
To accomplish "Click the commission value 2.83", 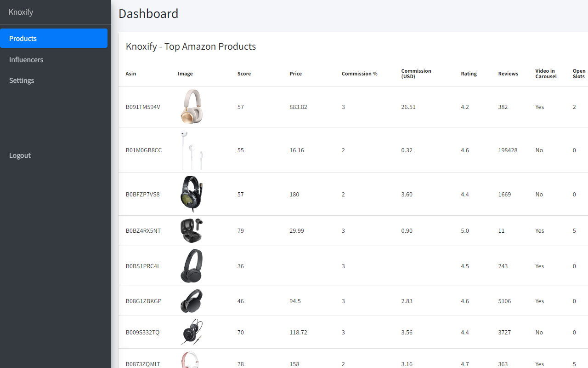I will pyautogui.click(x=407, y=301).
